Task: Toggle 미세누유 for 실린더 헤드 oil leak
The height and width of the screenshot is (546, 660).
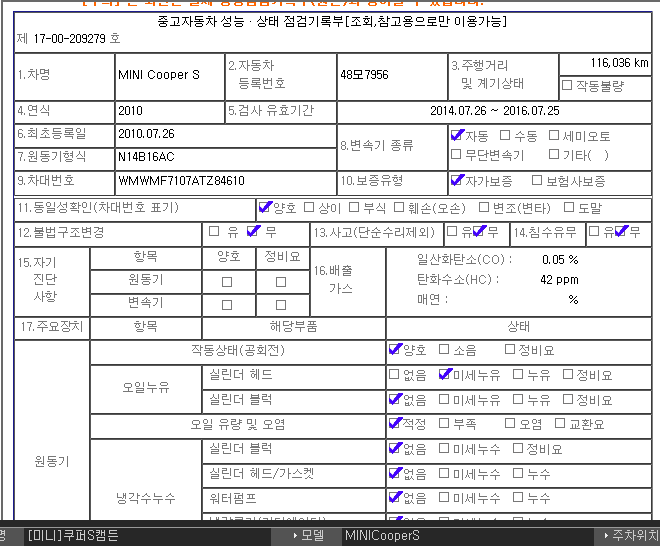Action: pyautogui.click(x=444, y=375)
